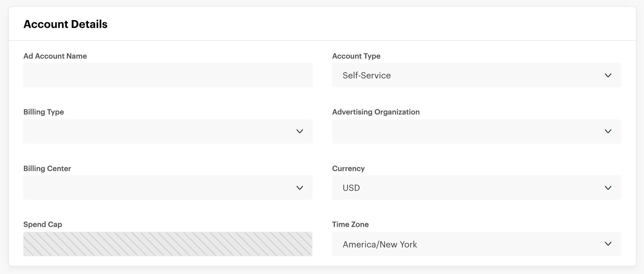This screenshot has height=274, width=644.
Task: Click the Billing Center chevron icon
Action: pyautogui.click(x=300, y=187)
